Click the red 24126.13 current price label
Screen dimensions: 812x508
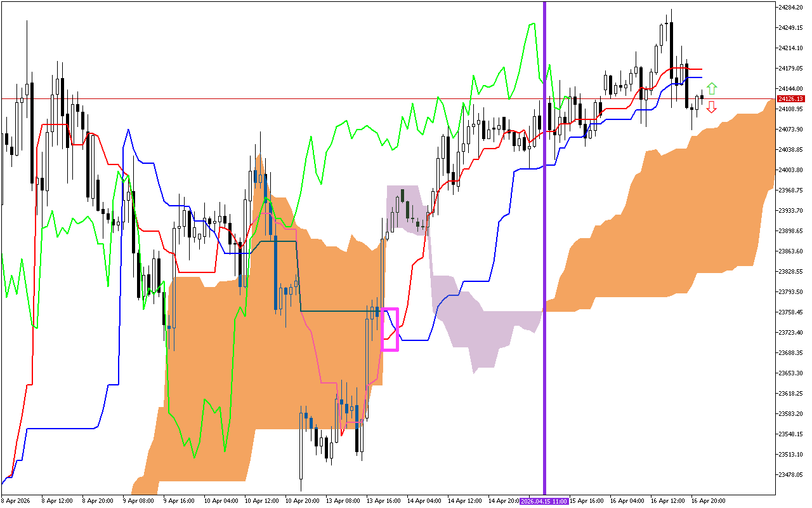point(790,99)
